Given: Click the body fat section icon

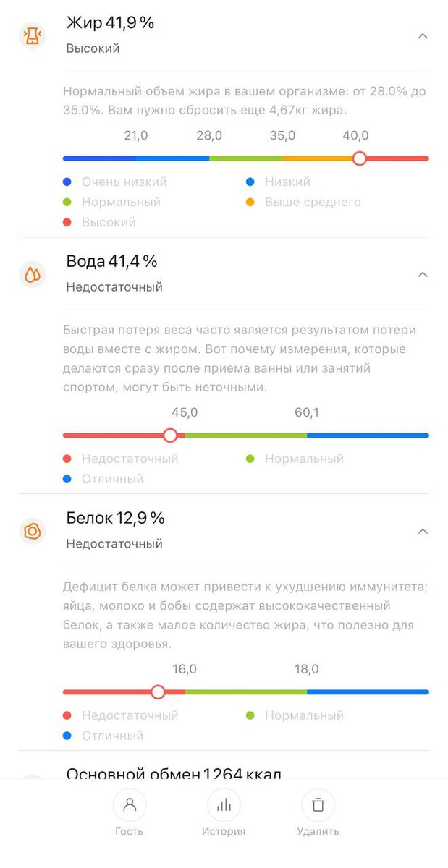Looking at the screenshot, I should pyautogui.click(x=32, y=35).
